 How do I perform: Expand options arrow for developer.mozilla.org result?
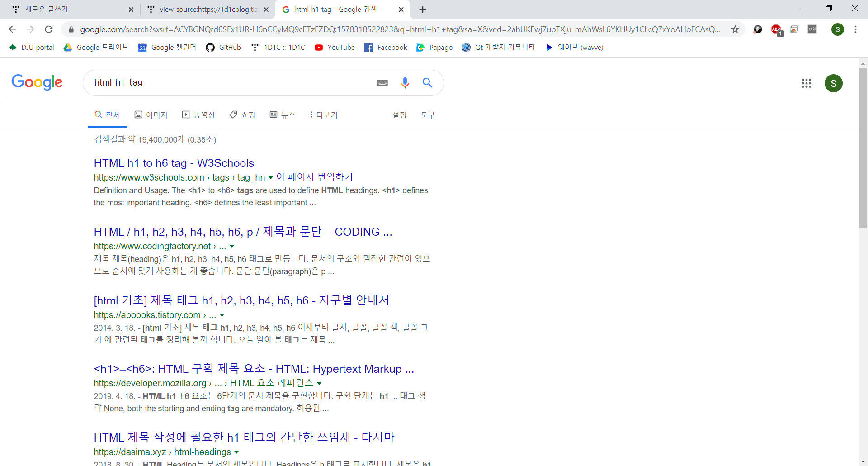coord(319,384)
